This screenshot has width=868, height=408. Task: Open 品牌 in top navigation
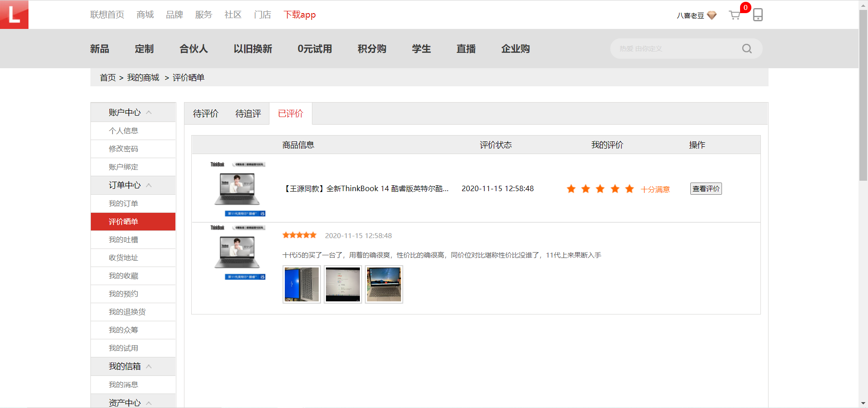(x=175, y=15)
